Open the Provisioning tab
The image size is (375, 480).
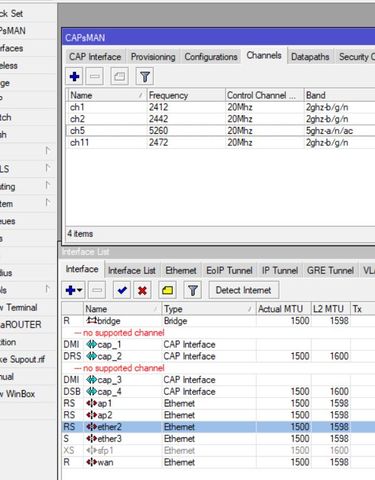pyautogui.click(x=153, y=57)
